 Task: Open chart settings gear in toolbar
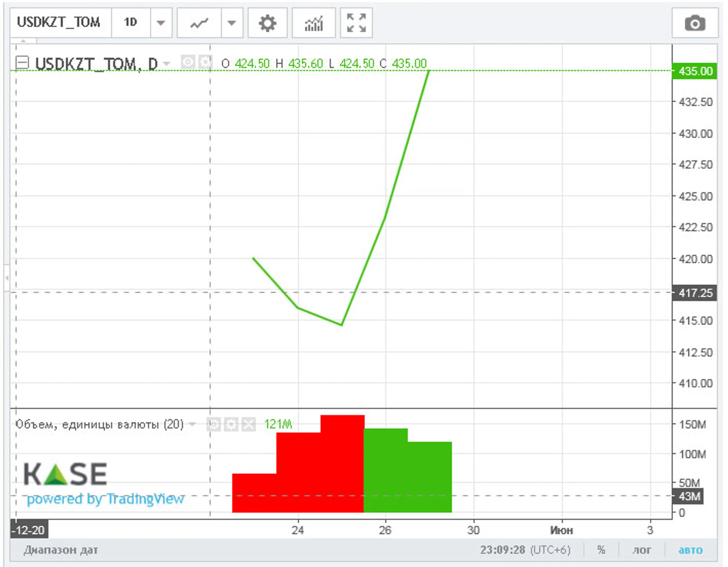pos(267,23)
